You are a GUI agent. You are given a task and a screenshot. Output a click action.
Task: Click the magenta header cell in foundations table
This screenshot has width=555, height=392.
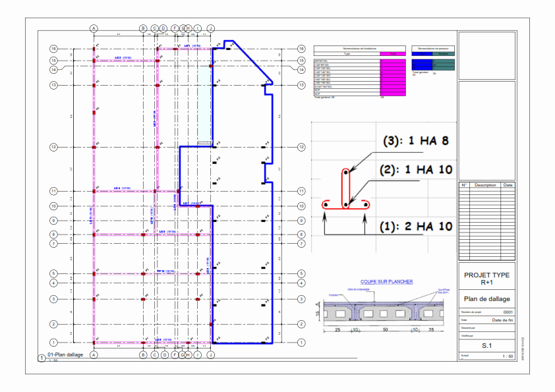(393, 53)
